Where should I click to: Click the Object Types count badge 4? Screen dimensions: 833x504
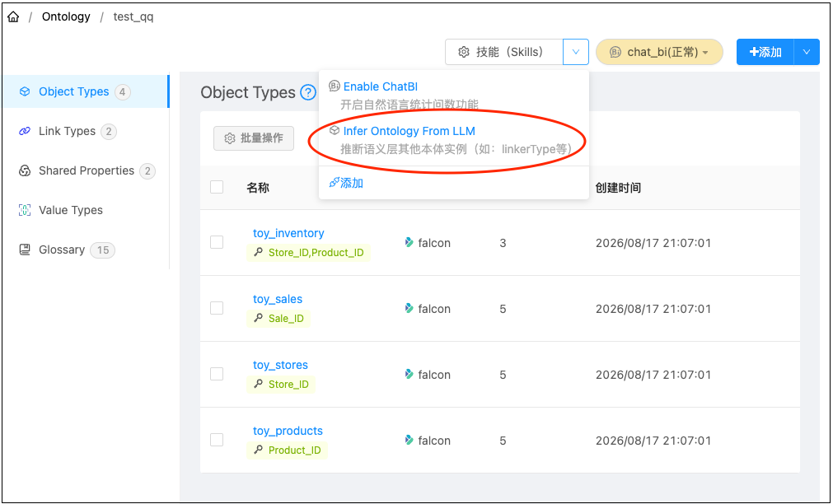coord(122,92)
